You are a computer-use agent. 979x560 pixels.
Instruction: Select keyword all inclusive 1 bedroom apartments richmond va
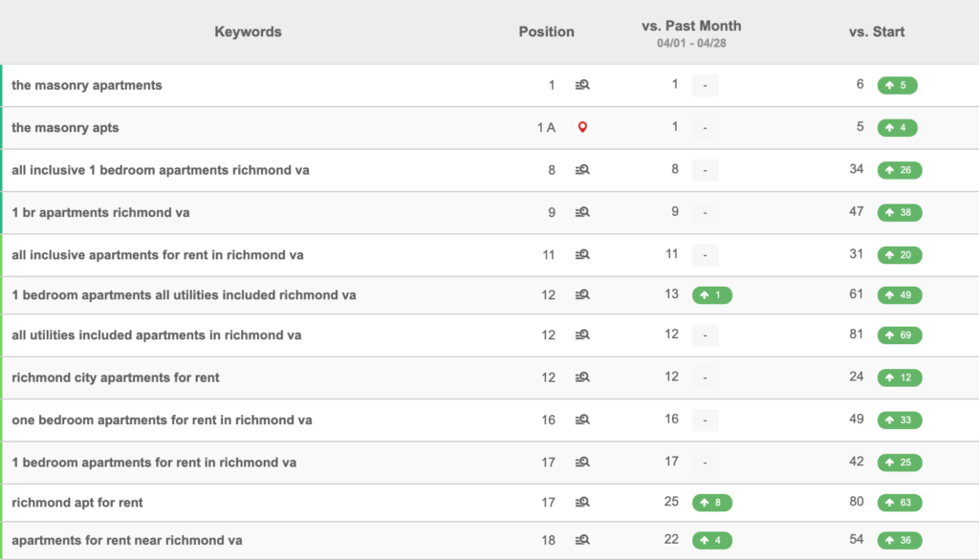click(160, 170)
